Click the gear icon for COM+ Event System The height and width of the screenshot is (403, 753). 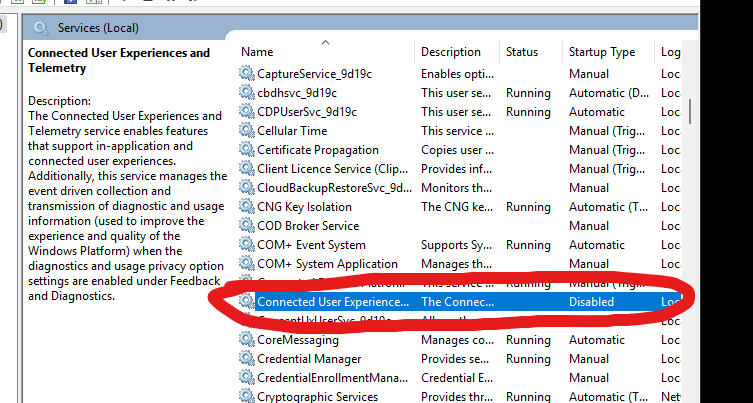click(x=246, y=244)
